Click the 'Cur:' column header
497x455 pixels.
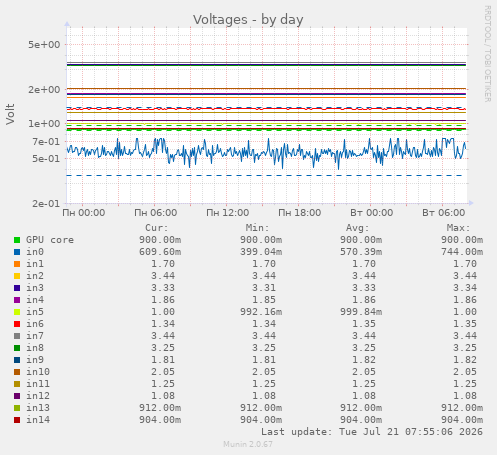pyautogui.click(x=157, y=228)
